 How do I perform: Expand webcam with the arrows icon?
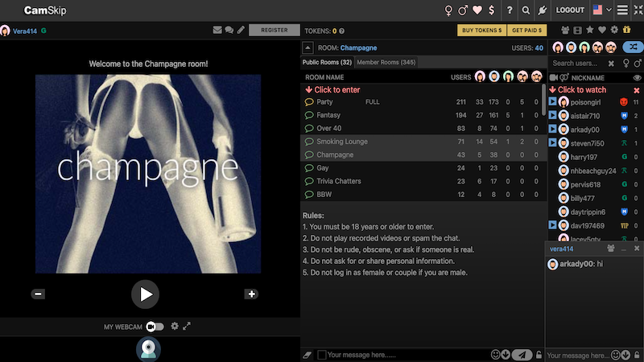187,326
